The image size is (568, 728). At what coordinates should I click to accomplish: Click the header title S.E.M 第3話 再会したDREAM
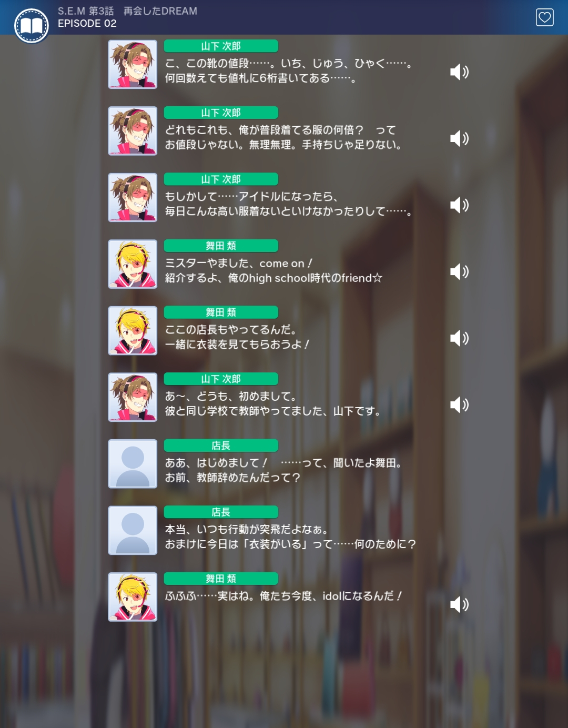(127, 11)
